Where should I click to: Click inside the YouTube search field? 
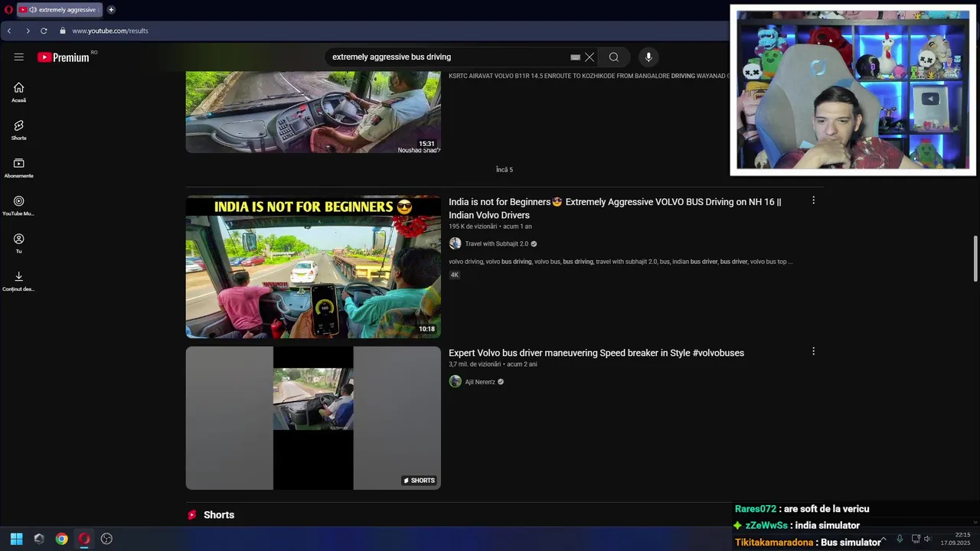click(x=448, y=57)
